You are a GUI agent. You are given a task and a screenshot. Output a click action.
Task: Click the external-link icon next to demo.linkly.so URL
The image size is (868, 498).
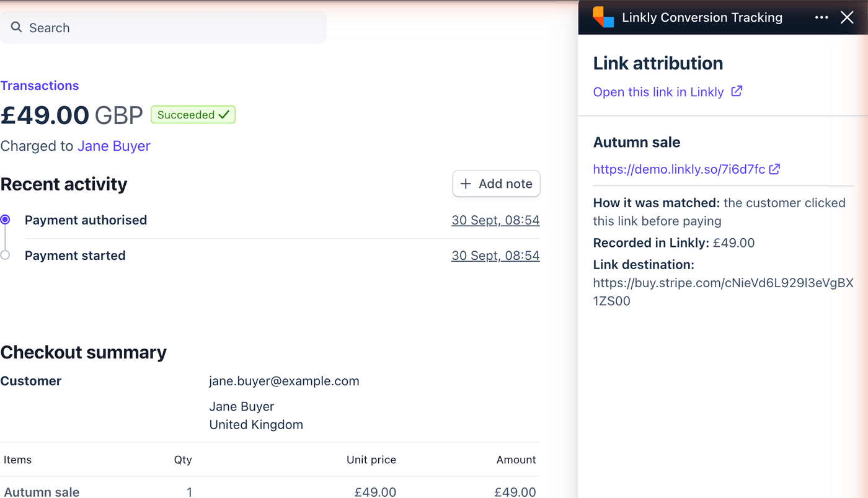pos(774,169)
